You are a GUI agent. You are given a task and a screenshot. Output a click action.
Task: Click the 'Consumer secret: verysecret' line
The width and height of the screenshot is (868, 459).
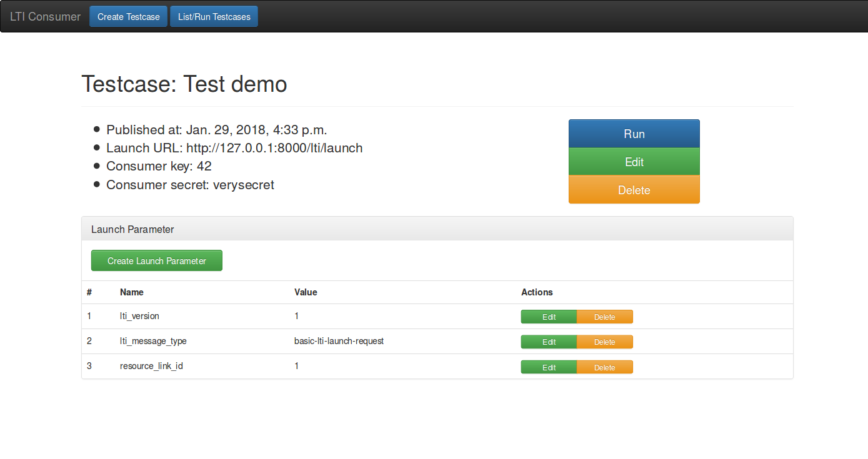pos(190,185)
